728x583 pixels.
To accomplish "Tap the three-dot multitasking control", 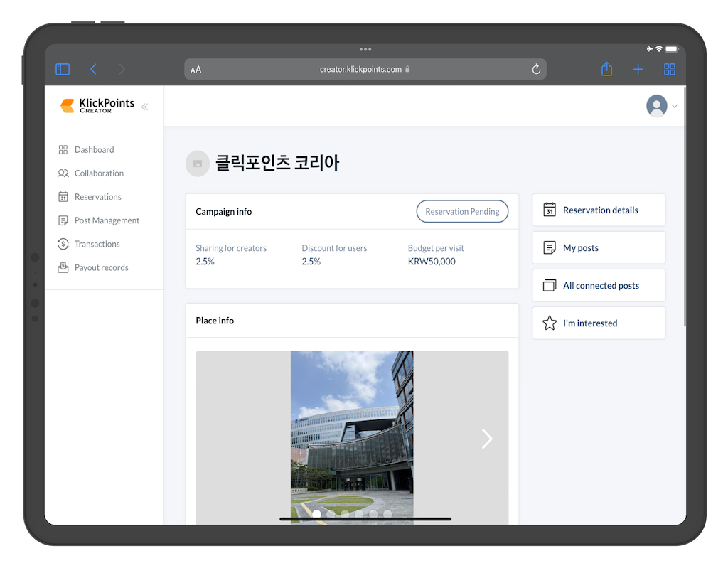I will pyautogui.click(x=365, y=49).
